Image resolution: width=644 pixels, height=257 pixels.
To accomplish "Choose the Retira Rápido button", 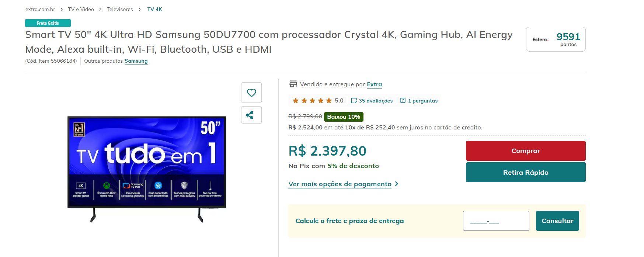I will point(526,172).
